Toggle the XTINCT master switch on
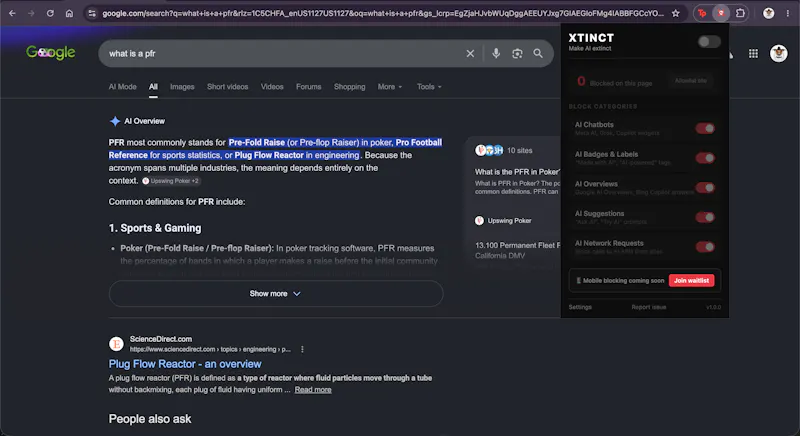800x436 pixels. 709,42
